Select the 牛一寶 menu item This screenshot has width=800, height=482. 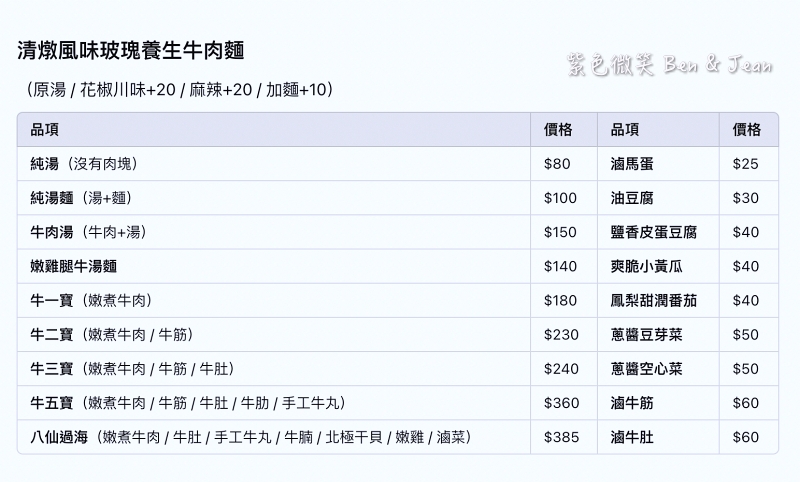point(92,300)
